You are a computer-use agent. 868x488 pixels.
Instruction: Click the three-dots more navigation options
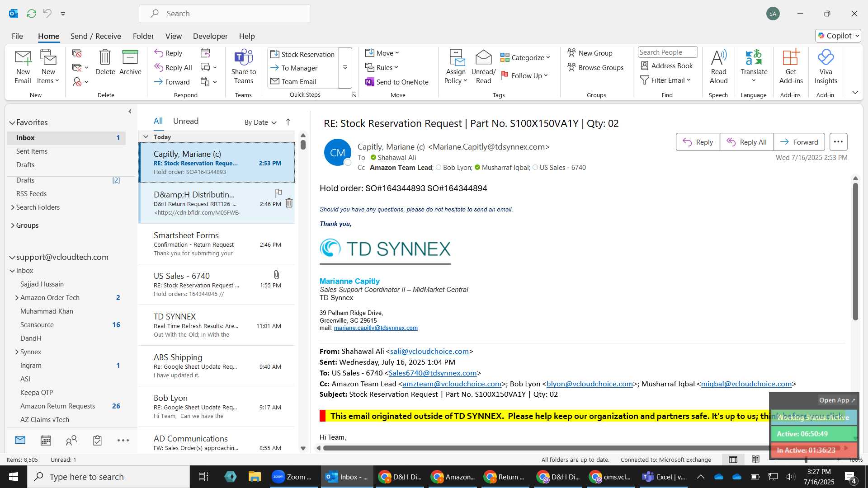click(x=123, y=440)
